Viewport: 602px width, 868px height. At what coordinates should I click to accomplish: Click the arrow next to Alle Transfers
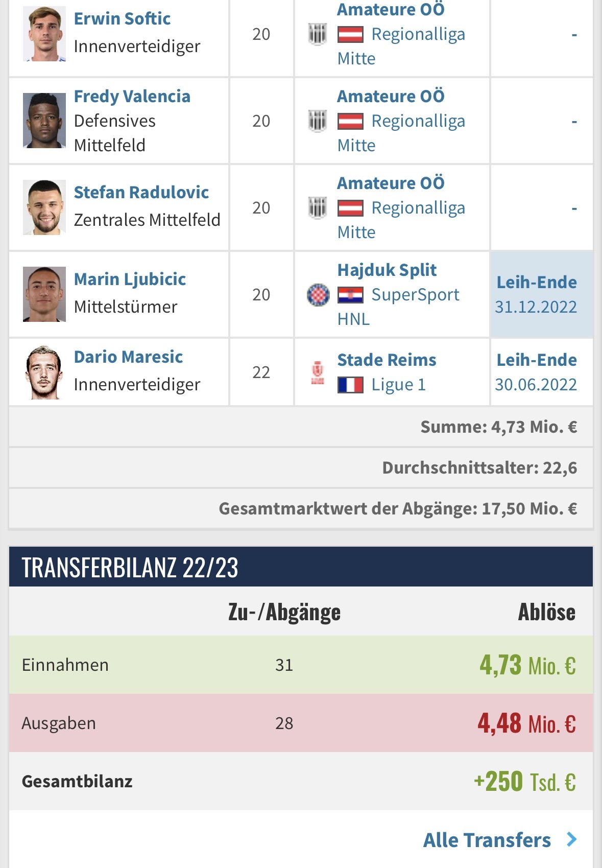pos(572,839)
